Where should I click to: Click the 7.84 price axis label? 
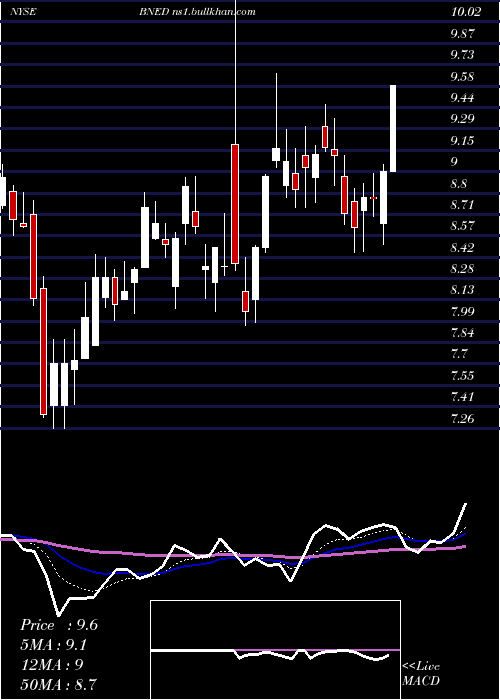click(x=462, y=333)
